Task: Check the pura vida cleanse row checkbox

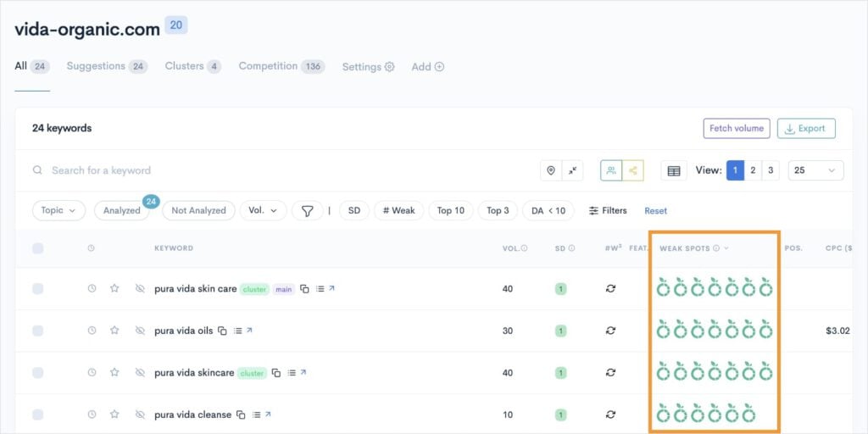Action: point(37,415)
